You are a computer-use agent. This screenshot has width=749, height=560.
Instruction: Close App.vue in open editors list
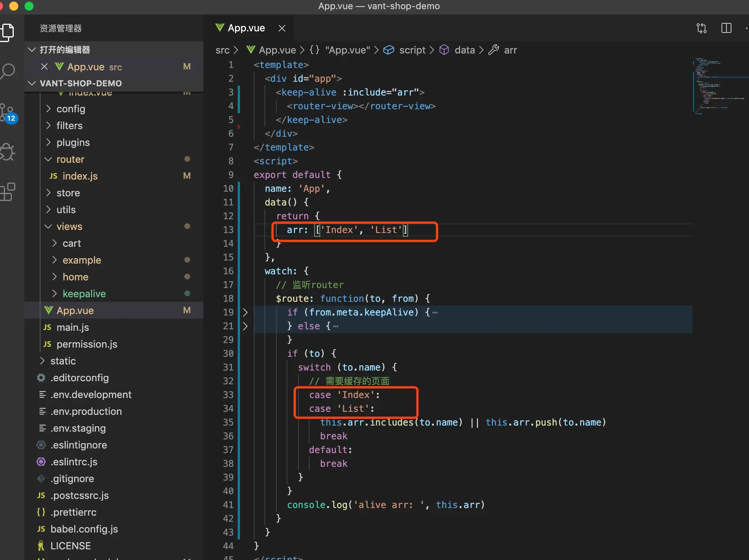(x=44, y=67)
